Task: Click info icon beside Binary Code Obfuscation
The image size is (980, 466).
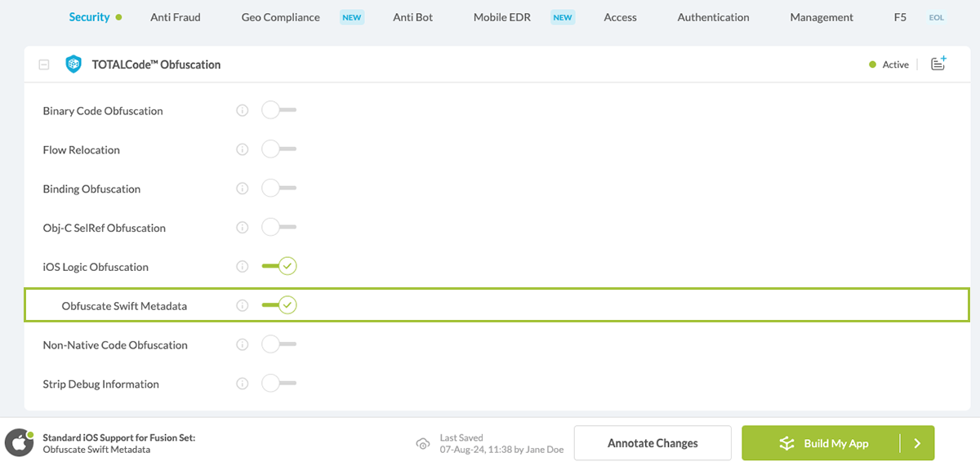Action: [x=242, y=110]
